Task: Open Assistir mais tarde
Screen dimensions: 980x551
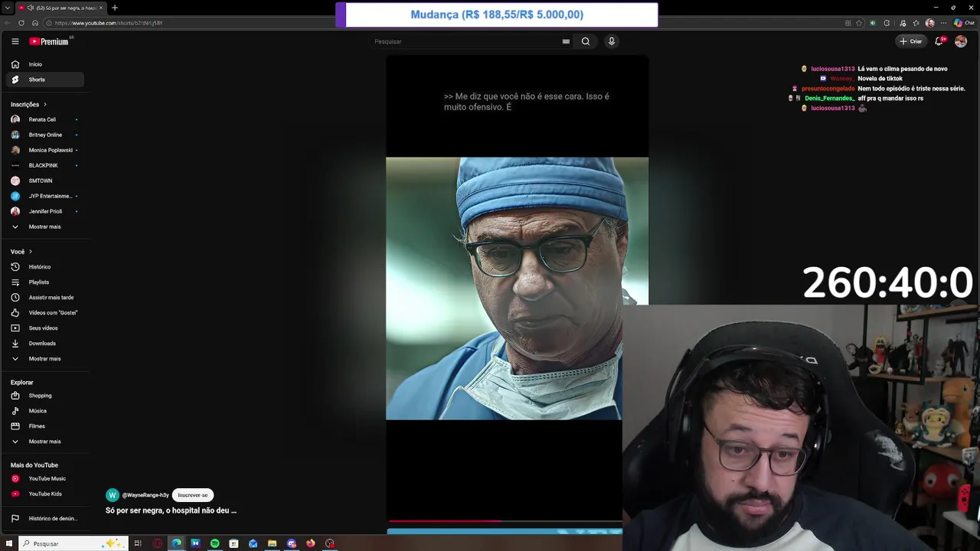Action: pos(45,298)
